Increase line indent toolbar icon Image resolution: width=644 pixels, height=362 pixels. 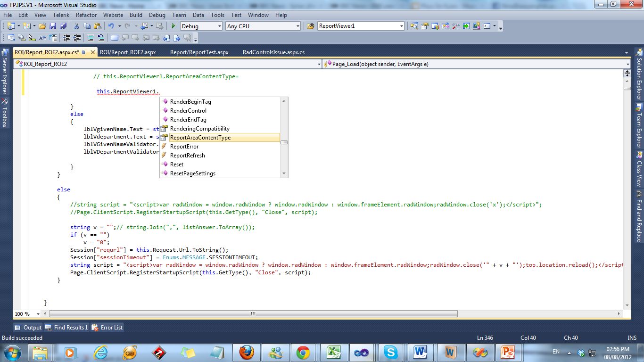[77, 38]
